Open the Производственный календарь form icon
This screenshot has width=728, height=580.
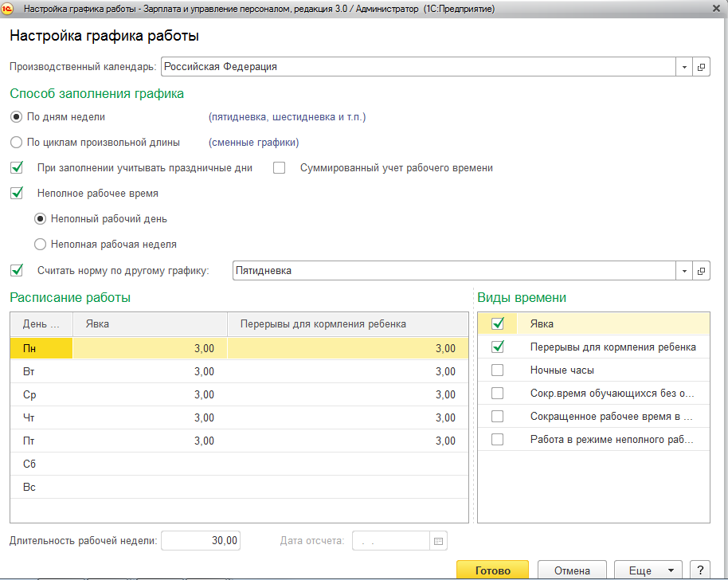pos(702,67)
